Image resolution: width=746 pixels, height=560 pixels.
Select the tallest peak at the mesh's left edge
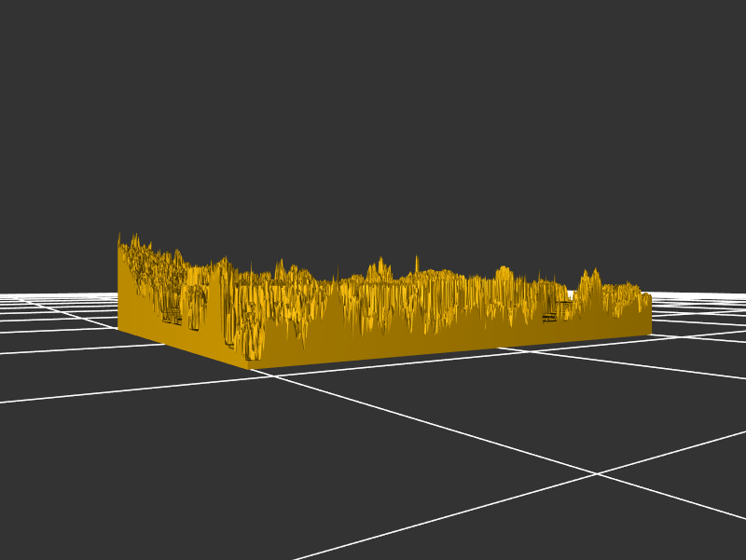(134, 239)
